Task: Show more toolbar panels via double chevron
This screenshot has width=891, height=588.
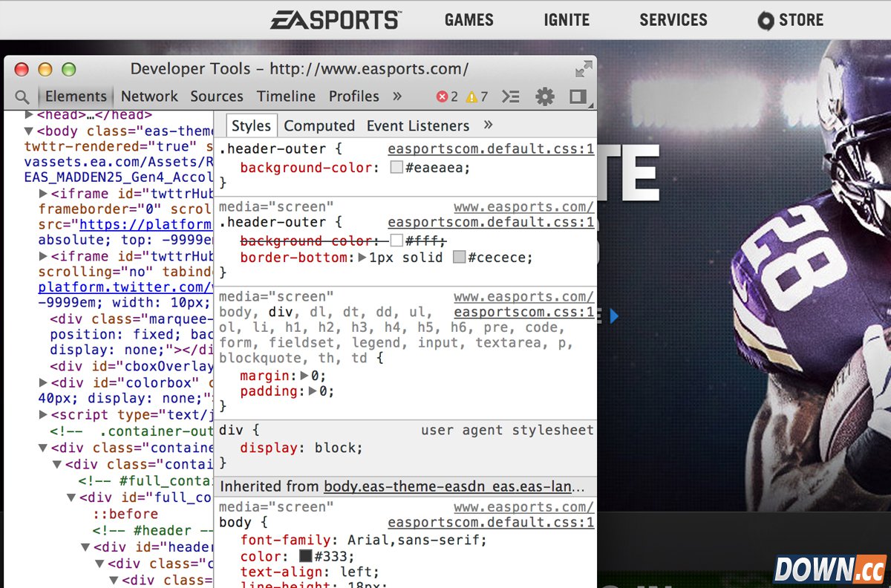Action: [x=397, y=96]
